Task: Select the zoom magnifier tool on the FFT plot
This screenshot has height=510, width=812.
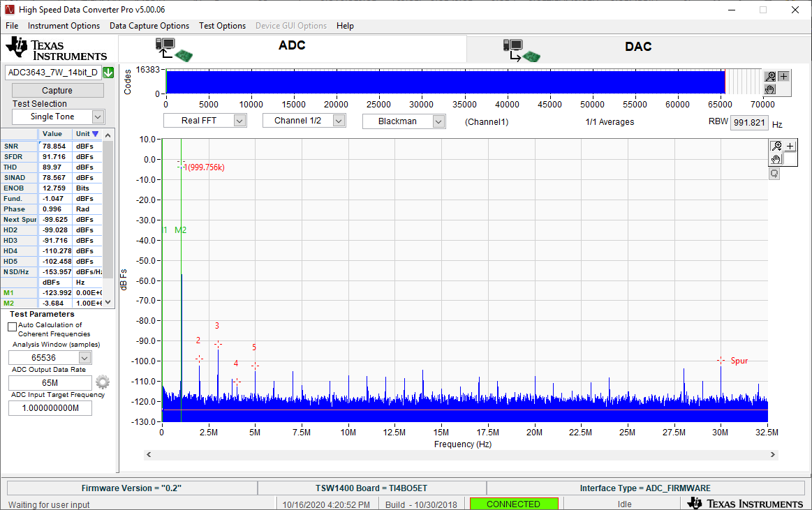Action: point(776,145)
